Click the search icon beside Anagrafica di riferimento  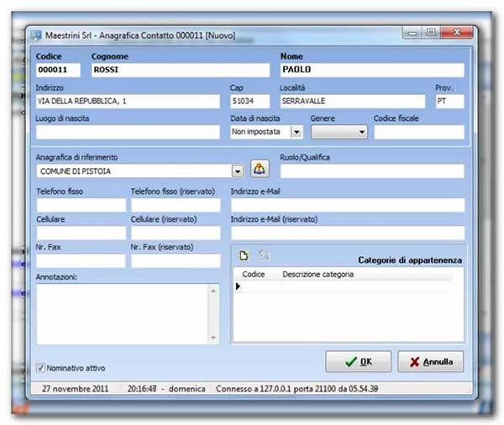tap(260, 171)
